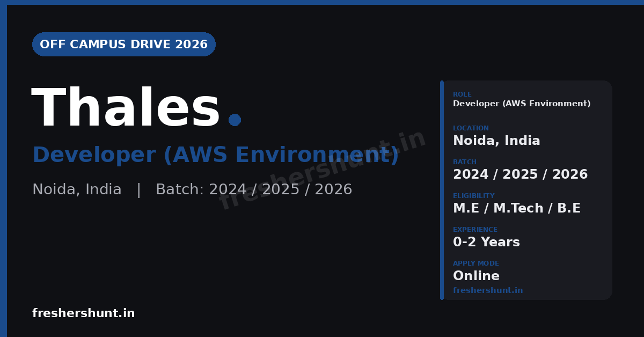This screenshot has width=644, height=337.
Task: Click the EXPERIENCE label in info card
Action: 475,230
